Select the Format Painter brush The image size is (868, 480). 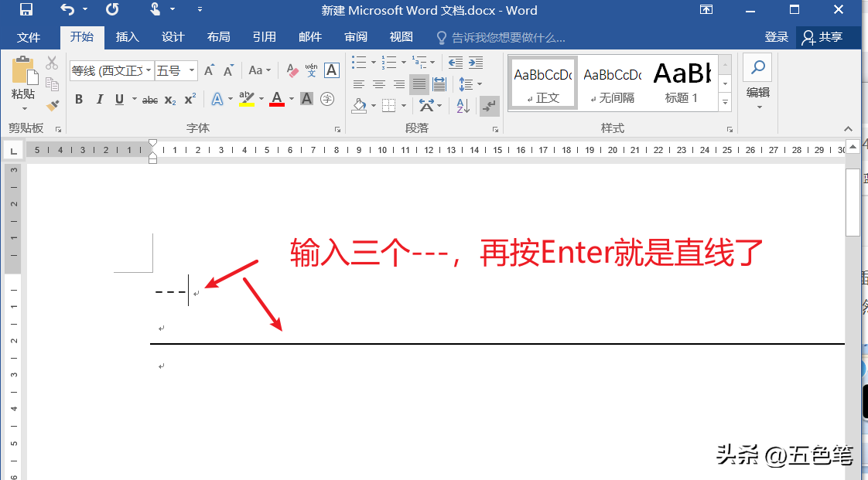[52, 105]
